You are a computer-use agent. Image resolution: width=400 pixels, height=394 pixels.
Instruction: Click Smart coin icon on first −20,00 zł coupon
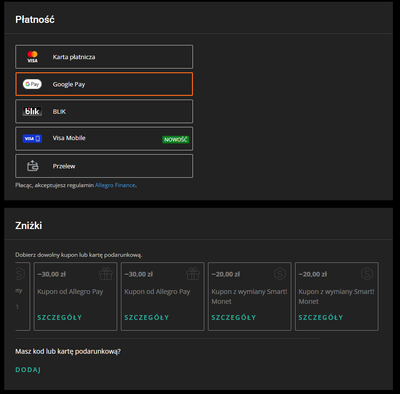click(x=280, y=274)
